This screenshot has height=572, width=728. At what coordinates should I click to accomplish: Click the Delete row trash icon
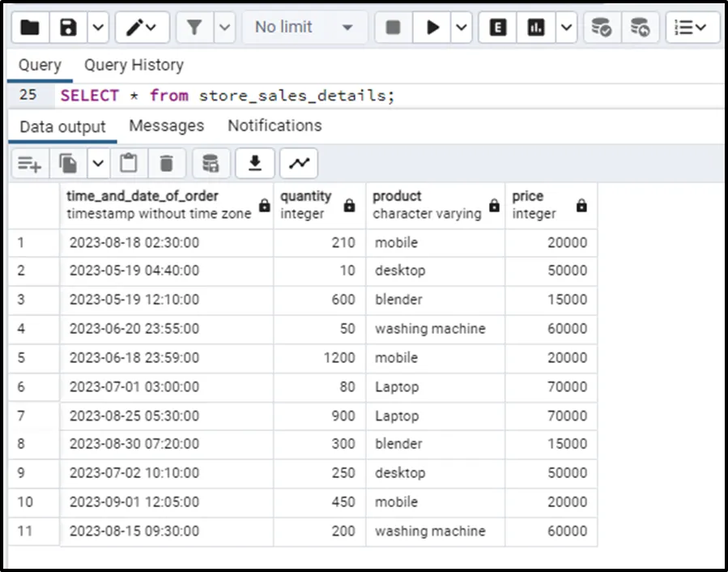pos(167,164)
